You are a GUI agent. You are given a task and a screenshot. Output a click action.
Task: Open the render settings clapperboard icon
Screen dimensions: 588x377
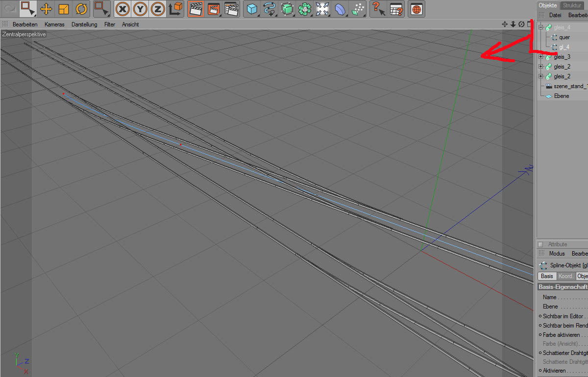coord(231,9)
